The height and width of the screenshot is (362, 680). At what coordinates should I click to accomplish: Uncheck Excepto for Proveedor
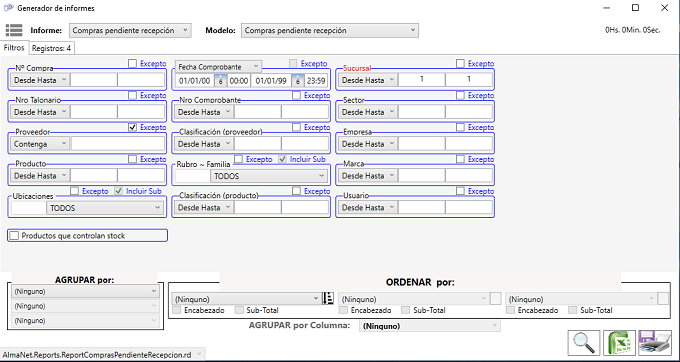point(133,127)
